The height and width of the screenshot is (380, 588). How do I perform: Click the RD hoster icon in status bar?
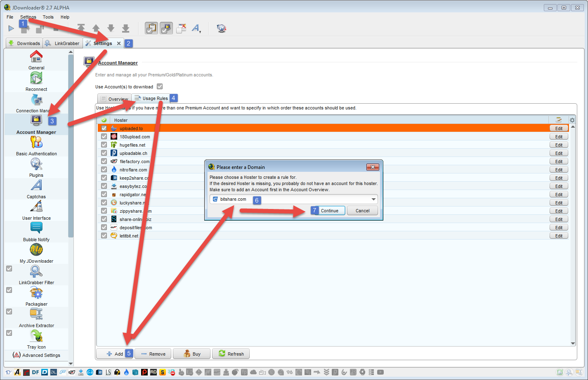(153, 372)
